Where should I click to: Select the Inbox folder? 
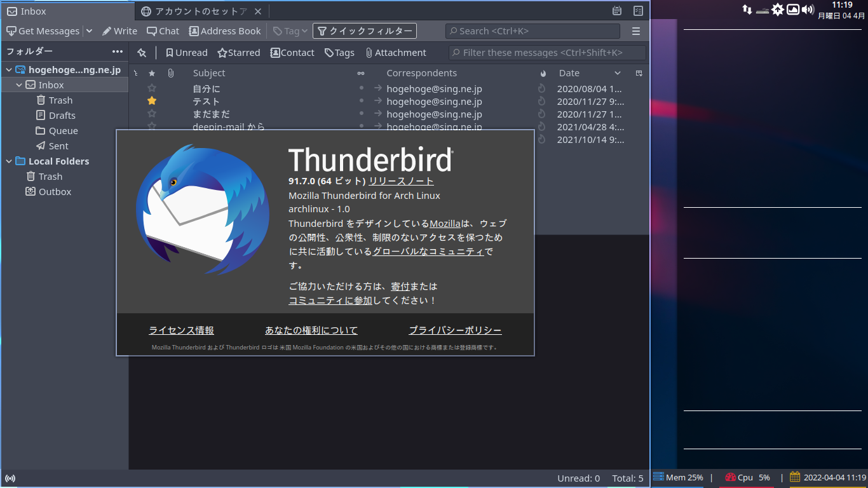[x=65, y=85]
